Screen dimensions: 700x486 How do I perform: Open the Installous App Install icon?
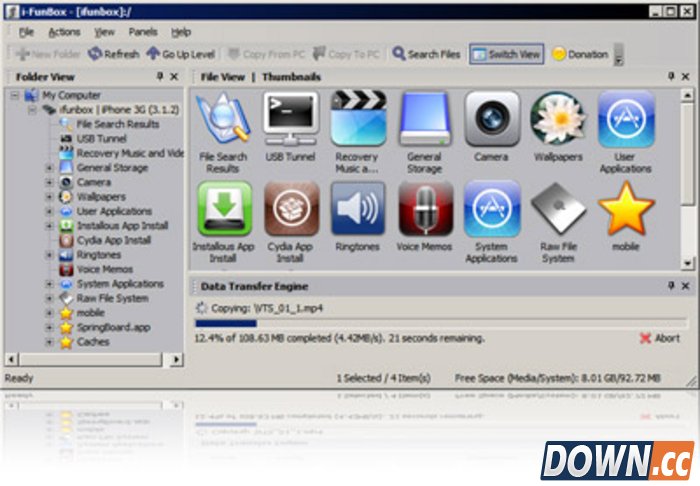223,208
